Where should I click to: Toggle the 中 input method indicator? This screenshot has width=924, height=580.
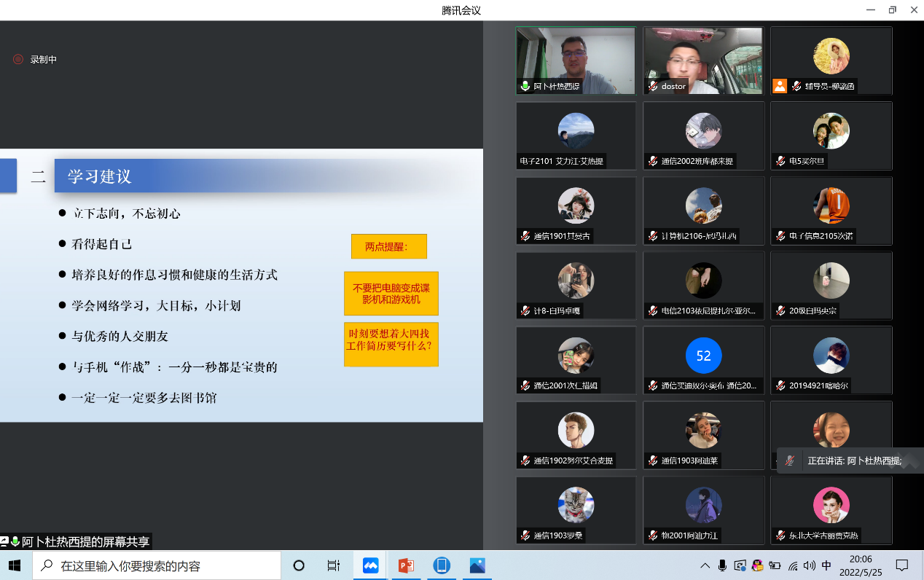(826, 565)
